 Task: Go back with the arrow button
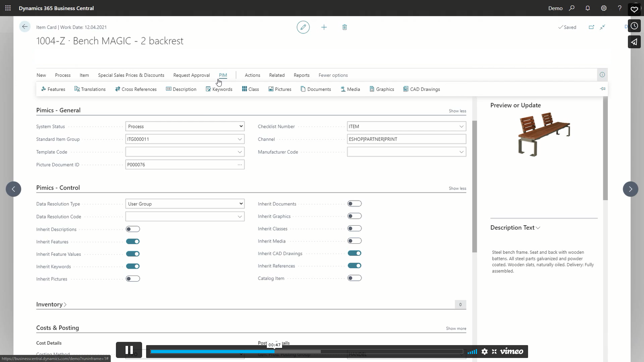pos(25,27)
